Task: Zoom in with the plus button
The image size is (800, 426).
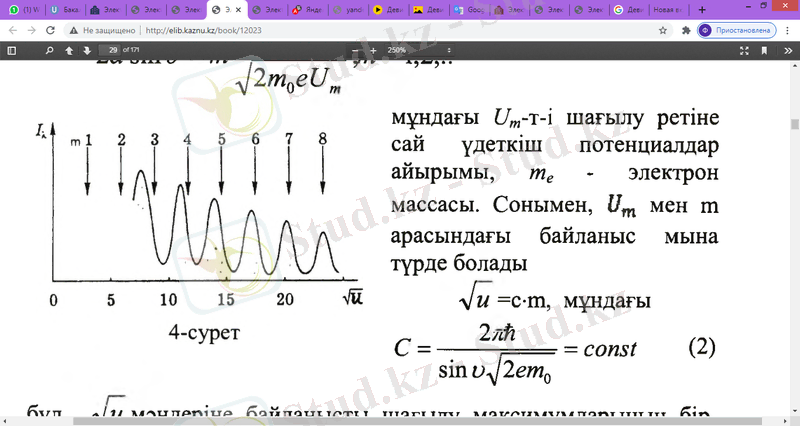Action: (x=373, y=51)
